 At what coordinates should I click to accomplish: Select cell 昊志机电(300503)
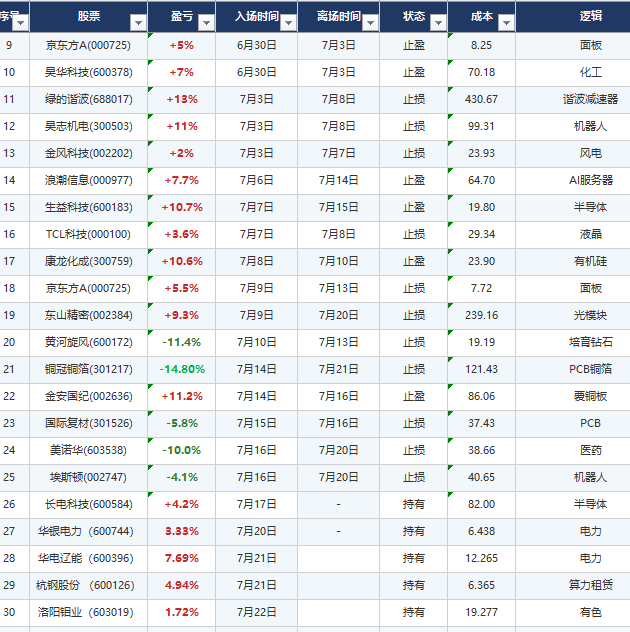coord(88,126)
